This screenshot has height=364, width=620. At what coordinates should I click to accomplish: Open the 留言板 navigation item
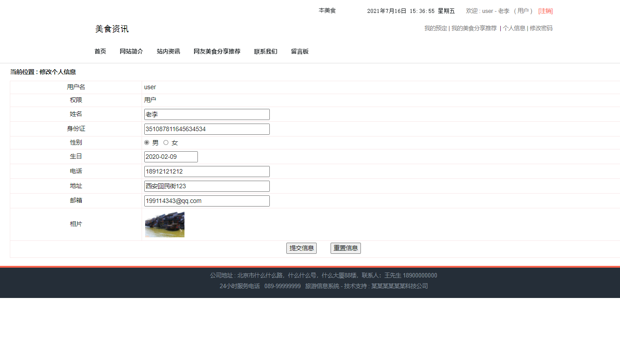pos(299,51)
